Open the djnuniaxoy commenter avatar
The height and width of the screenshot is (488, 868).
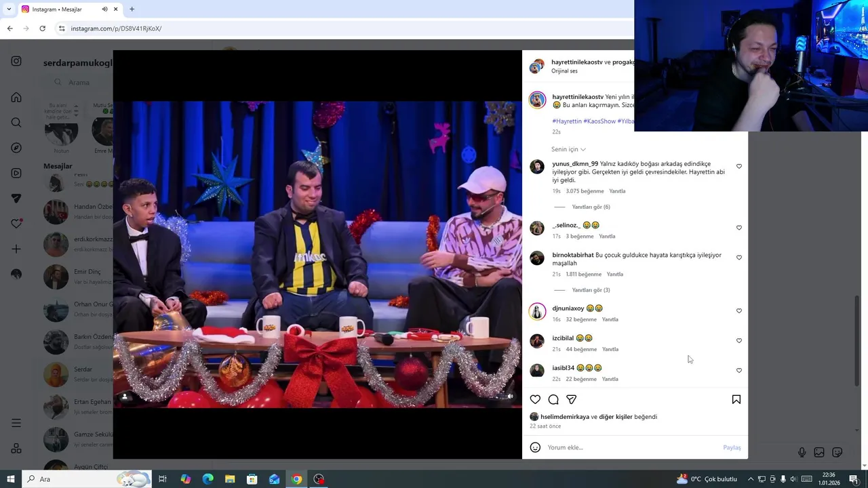tap(537, 311)
